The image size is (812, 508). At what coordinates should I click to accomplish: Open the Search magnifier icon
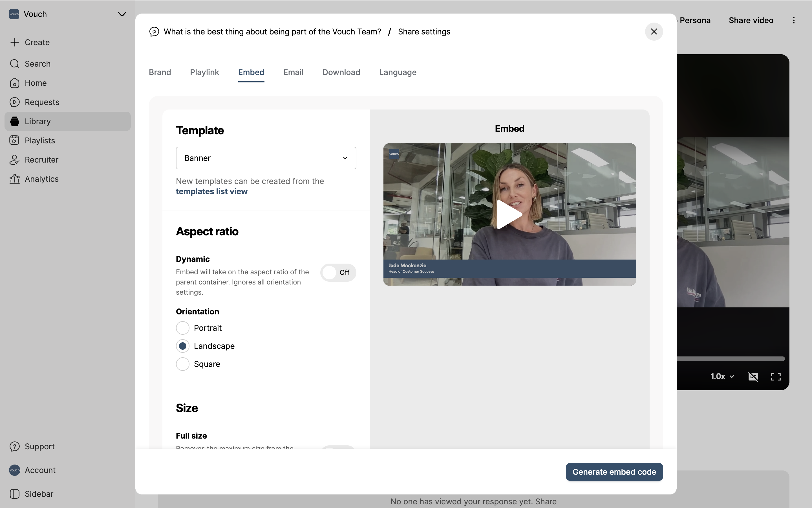tap(14, 64)
